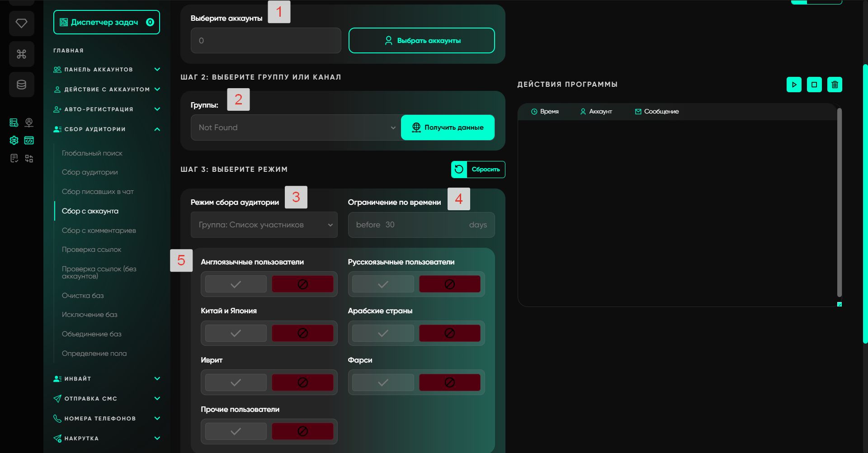Click the diamond icon in left rail
The height and width of the screenshot is (453, 868).
tap(21, 23)
